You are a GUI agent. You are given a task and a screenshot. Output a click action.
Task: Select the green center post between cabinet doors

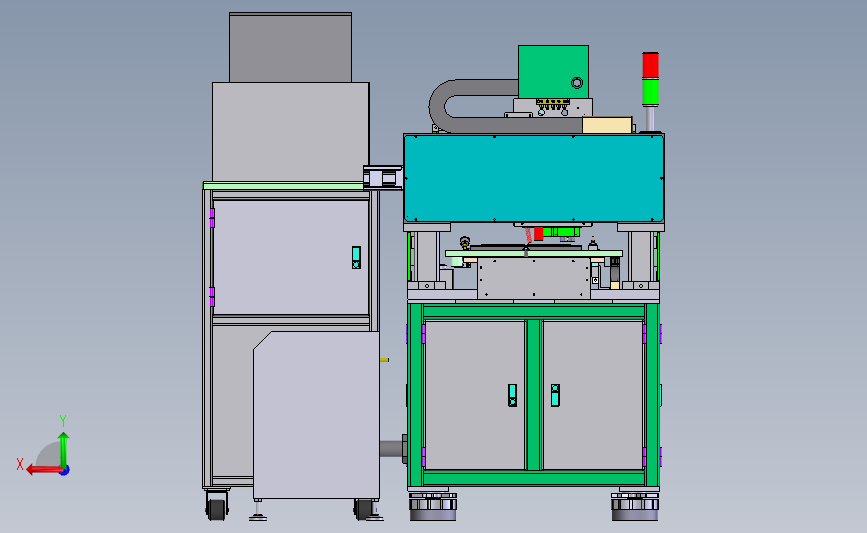(534, 395)
